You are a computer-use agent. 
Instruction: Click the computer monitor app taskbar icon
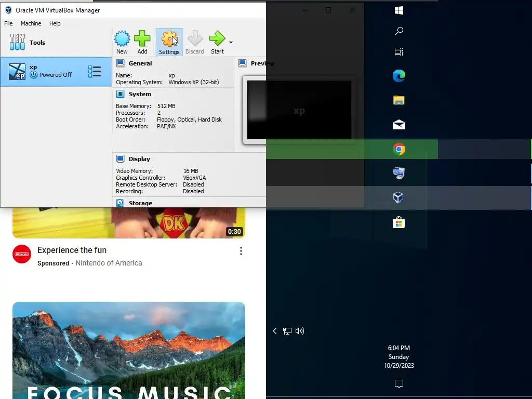click(398, 173)
